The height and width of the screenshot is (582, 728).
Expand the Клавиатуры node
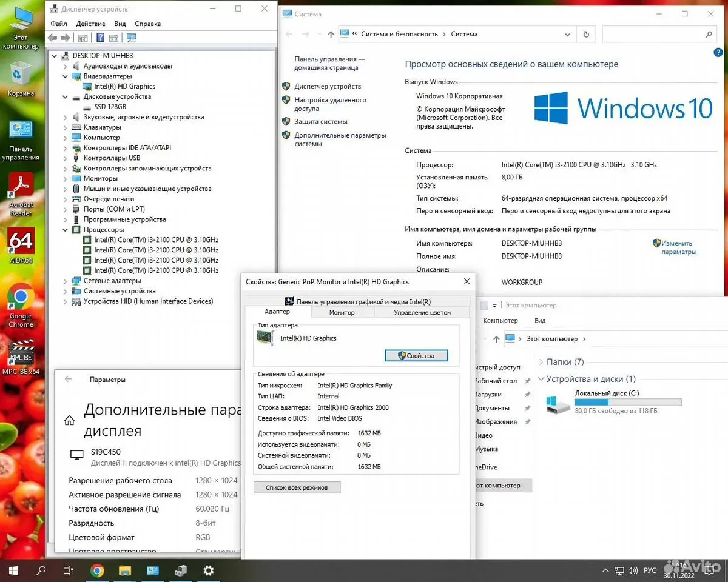click(x=66, y=128)
